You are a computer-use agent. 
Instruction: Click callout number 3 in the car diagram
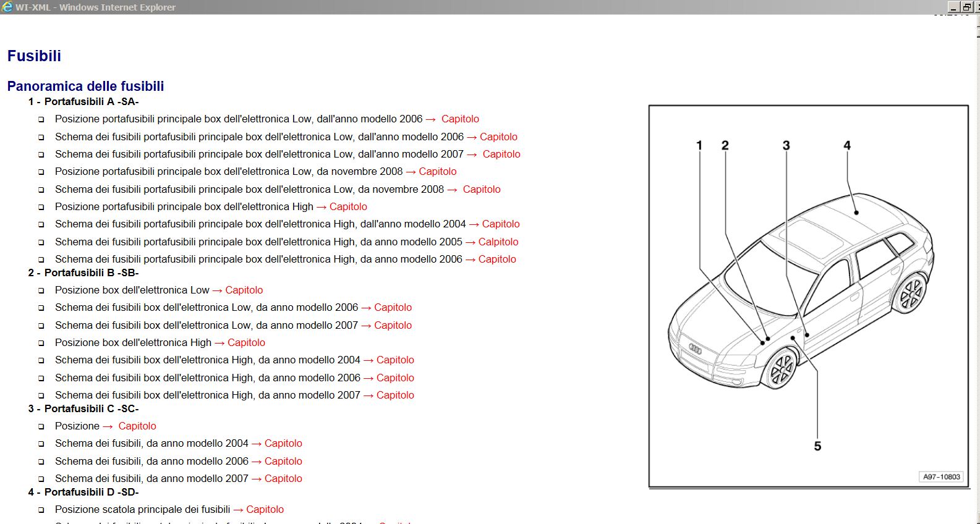click(786, 145)
